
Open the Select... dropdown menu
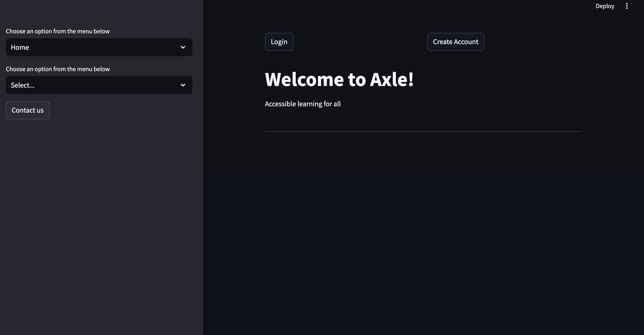(x=99, y=85)
